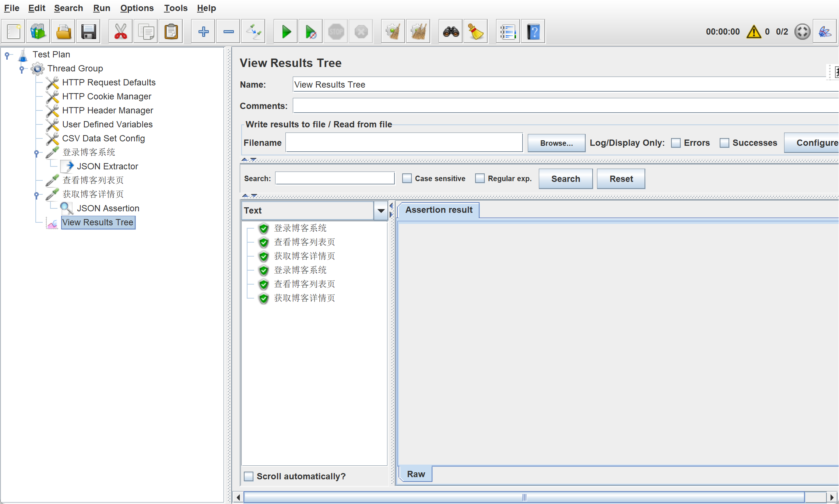Click the binoculars Search icon
Screen dimensions: 839x504
click(x=451, y=32)
